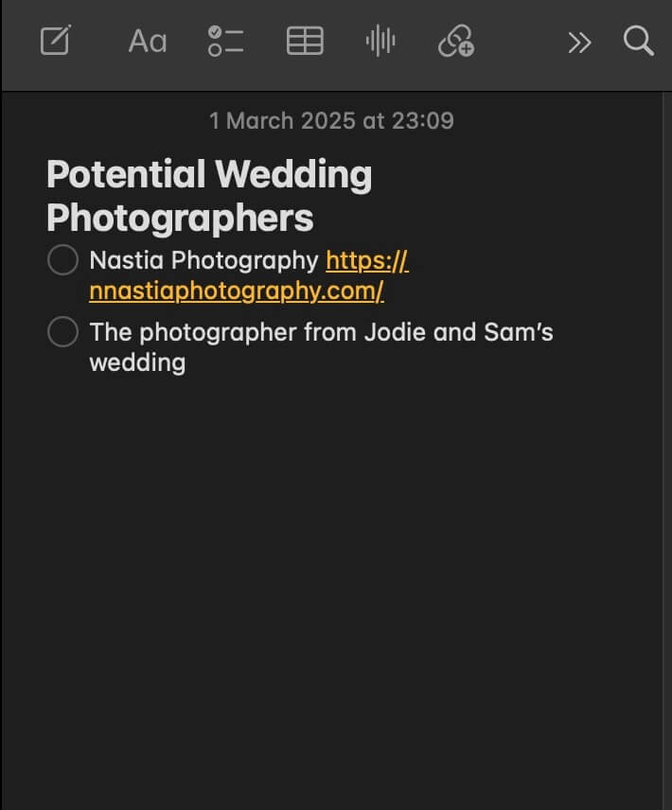Insert a checklist using the toolbar icon
The image size is (672, 810).
(x=225, y=41)
